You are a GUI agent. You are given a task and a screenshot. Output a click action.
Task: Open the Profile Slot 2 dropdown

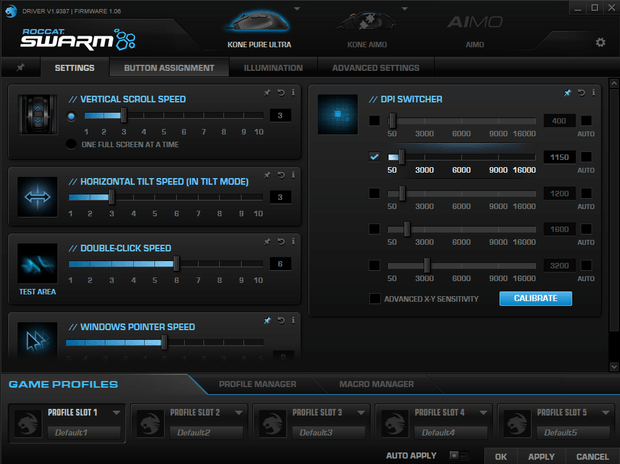point(238,413)
